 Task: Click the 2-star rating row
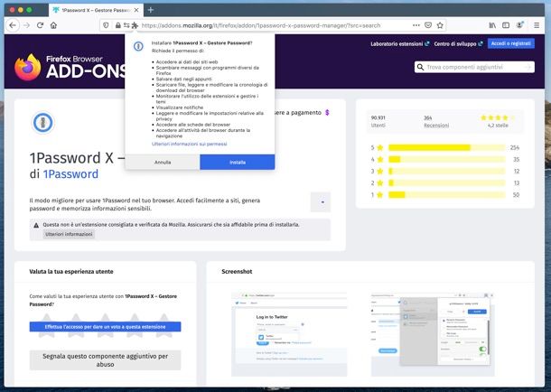[x=445, y=183]
